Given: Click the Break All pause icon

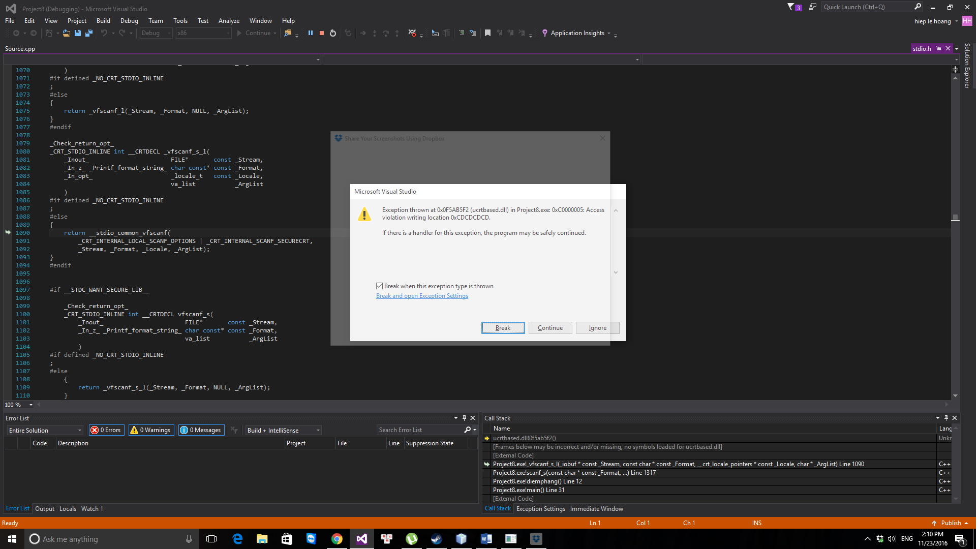Looking at the screenshot, I should click(311, 33).
